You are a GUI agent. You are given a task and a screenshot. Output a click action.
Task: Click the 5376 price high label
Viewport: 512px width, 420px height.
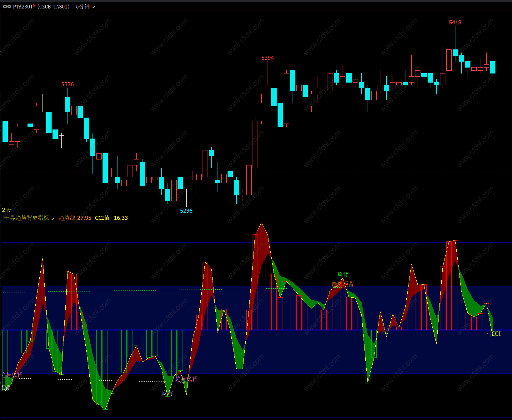tap(68, 84)
